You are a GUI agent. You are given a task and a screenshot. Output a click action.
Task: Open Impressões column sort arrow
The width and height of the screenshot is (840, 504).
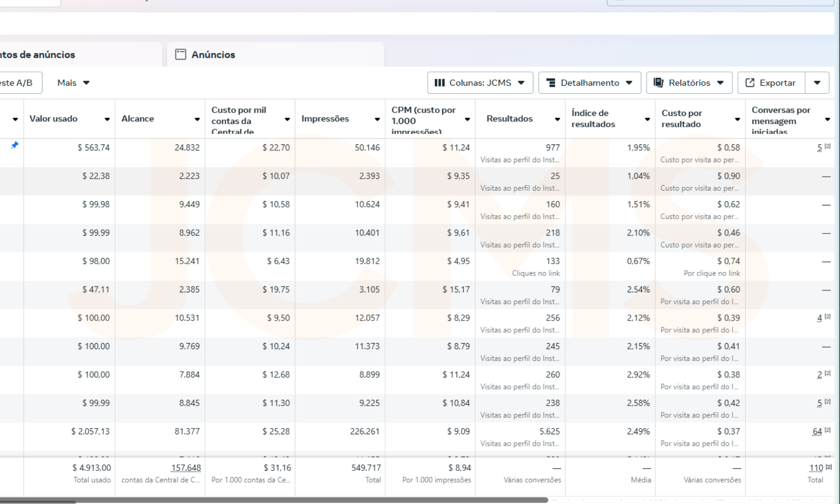(377, 119)
